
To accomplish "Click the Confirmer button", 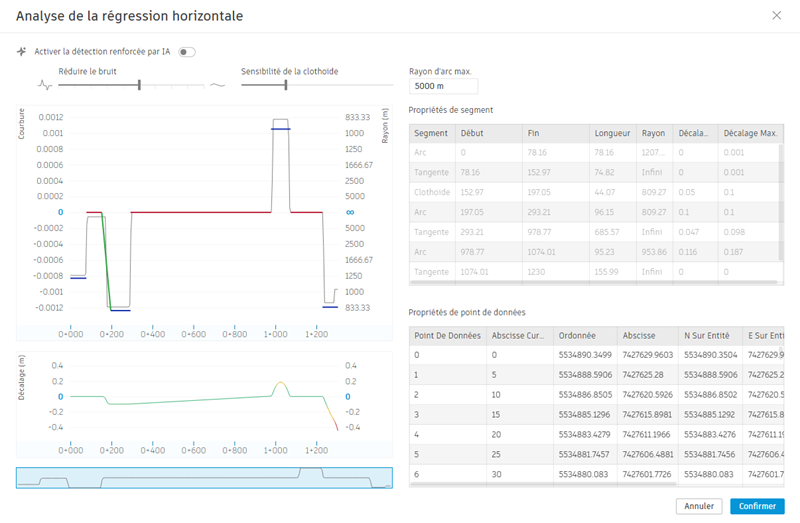I will [x=757, y=506].
